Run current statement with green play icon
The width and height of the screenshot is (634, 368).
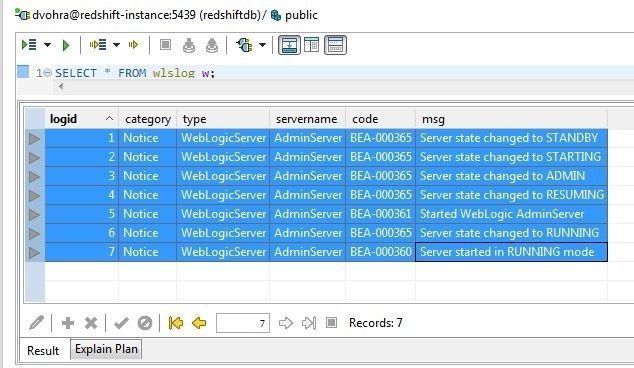click(x=66, y=45)
